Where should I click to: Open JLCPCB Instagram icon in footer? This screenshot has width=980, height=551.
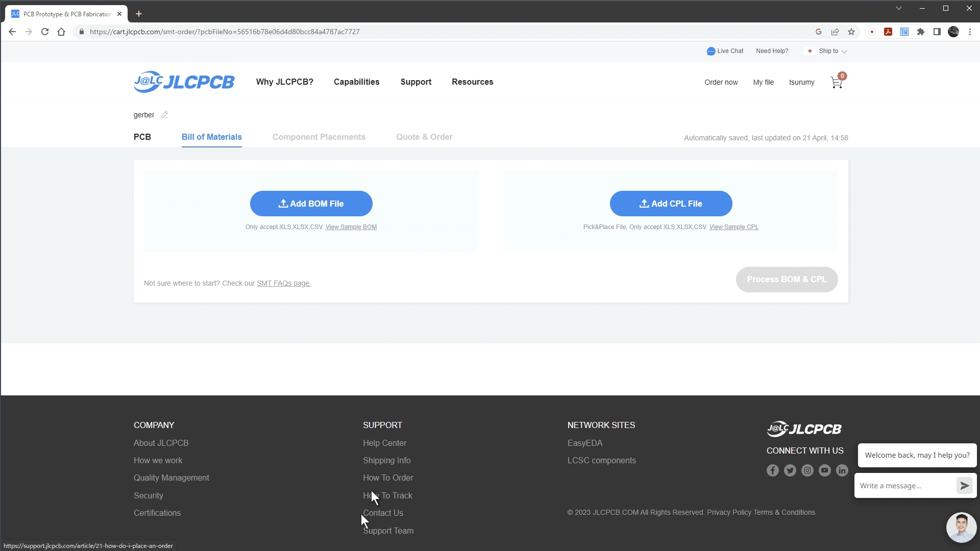click(807, 470)
